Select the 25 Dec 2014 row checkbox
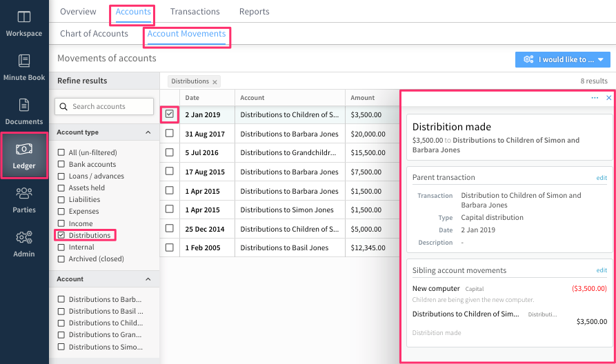The height and width of the screenshot is (364, 616). 169,228
